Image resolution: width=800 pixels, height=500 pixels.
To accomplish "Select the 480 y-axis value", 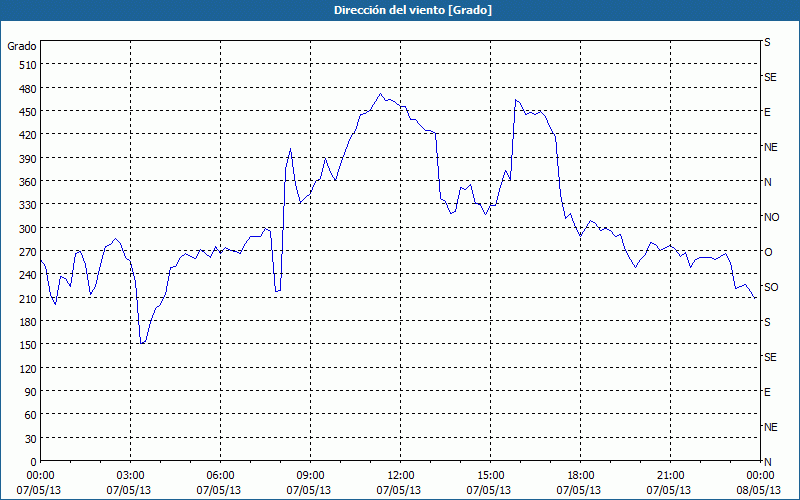I will (x=29, y=89).
